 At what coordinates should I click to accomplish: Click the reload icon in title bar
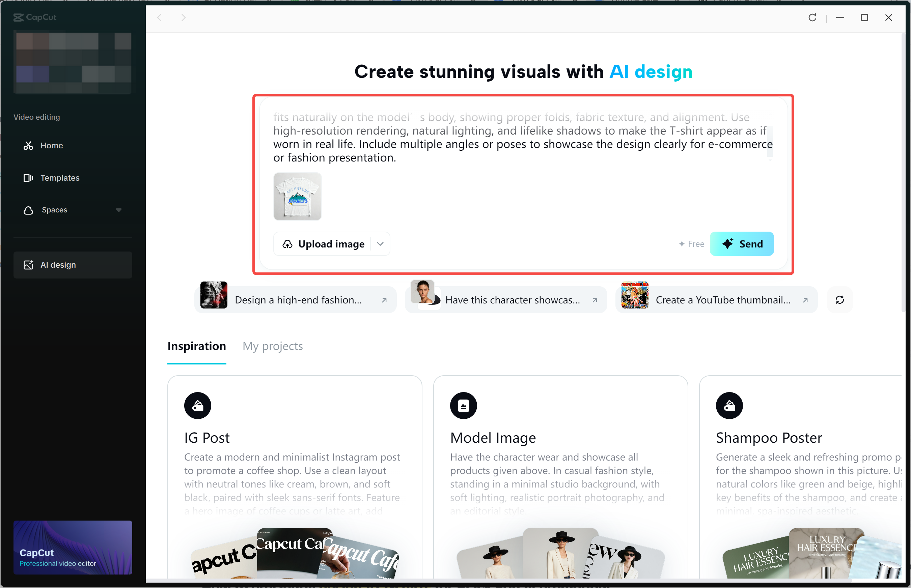point(812,18)
